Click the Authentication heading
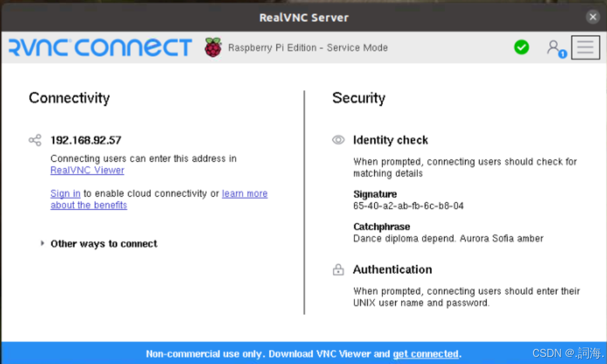The width and height of the screenshot is (607, 364). point(392,269)
